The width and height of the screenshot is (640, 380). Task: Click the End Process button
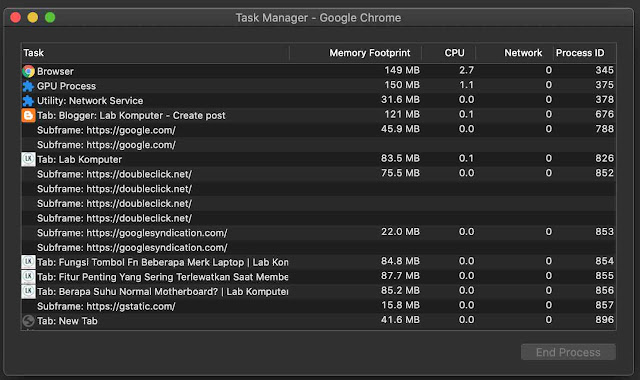(568, 352)
